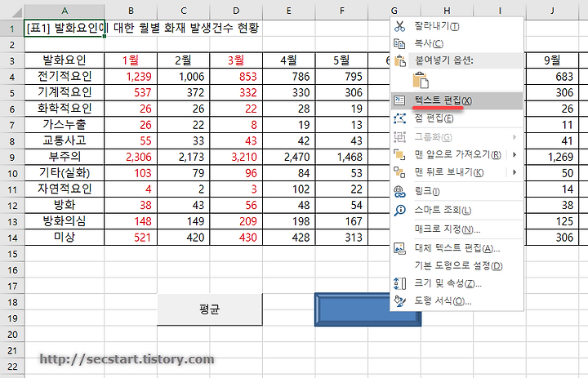Select row 20 header
The width and height of the screenshot is (588, 378).
pyautogui.click(x=12, y=334)
